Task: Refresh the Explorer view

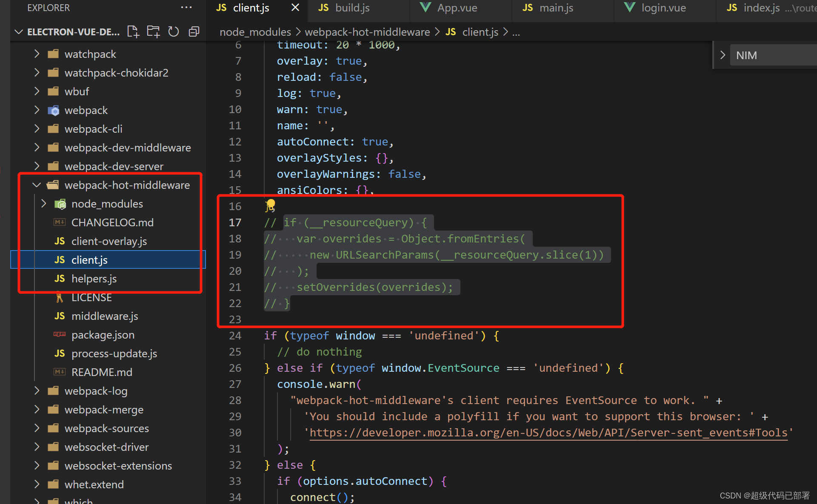Action: pyautogui.click(x=173, y=31)
